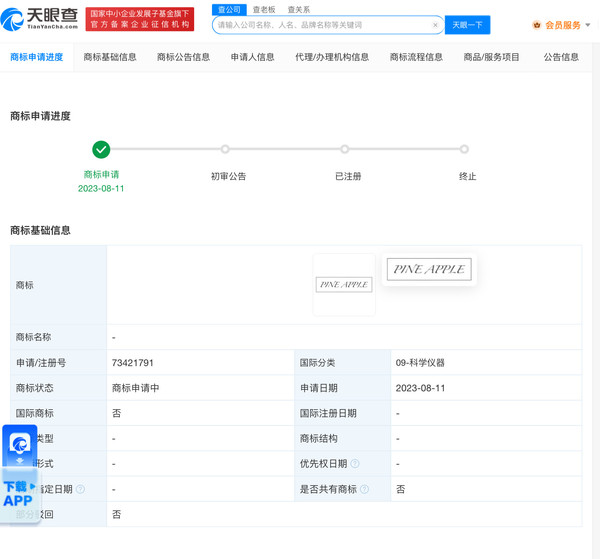The height and width of the screenshot is (559, 600).
Task: Click the 商标申请中 status value
Action: tap(135, 388)
